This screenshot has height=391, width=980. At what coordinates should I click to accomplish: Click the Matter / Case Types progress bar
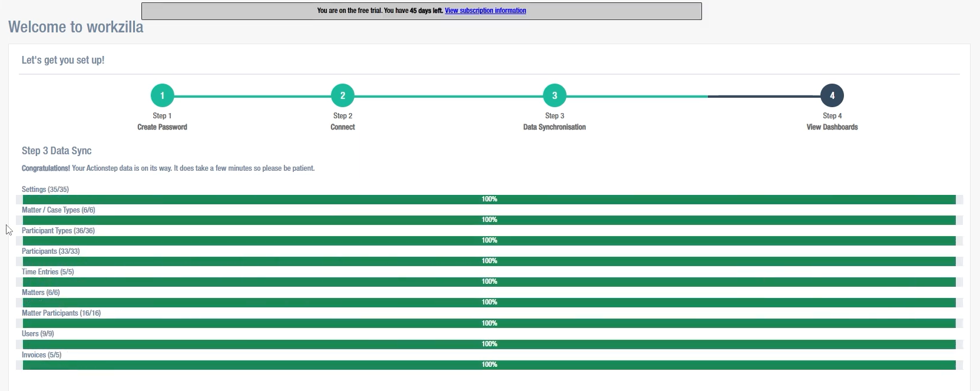coord(489,220)
